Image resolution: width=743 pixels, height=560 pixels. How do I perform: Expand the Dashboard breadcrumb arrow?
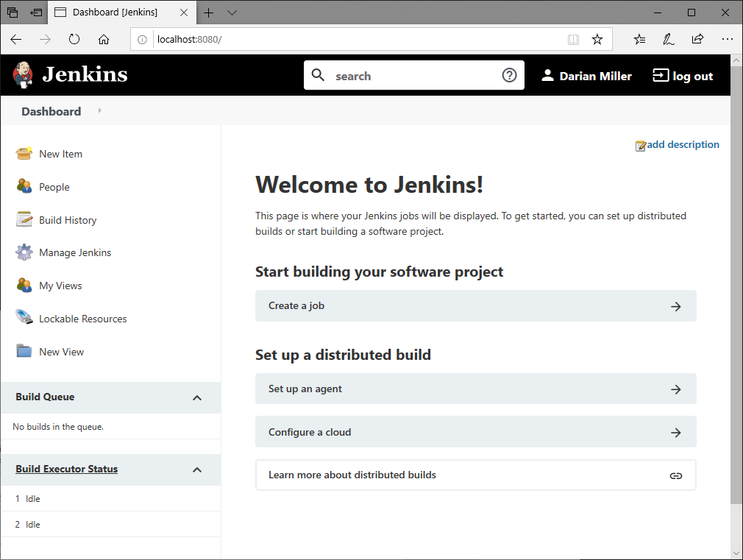point(99,111)
